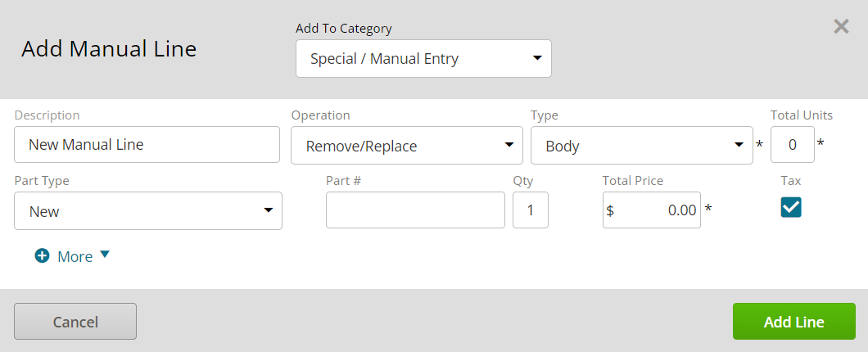Click the Part Type caret arrow
The width and height of the screenshot is (868, 352).
pyautogui.click(x=268, y=210)
